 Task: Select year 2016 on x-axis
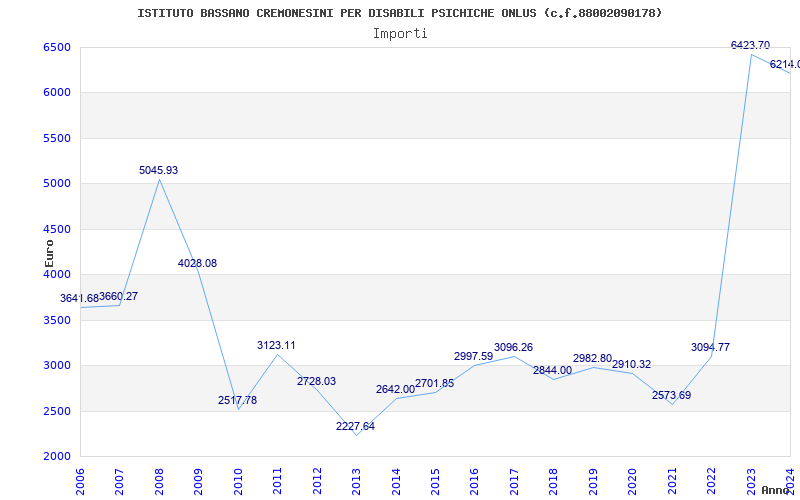click(x=474, y=481)
